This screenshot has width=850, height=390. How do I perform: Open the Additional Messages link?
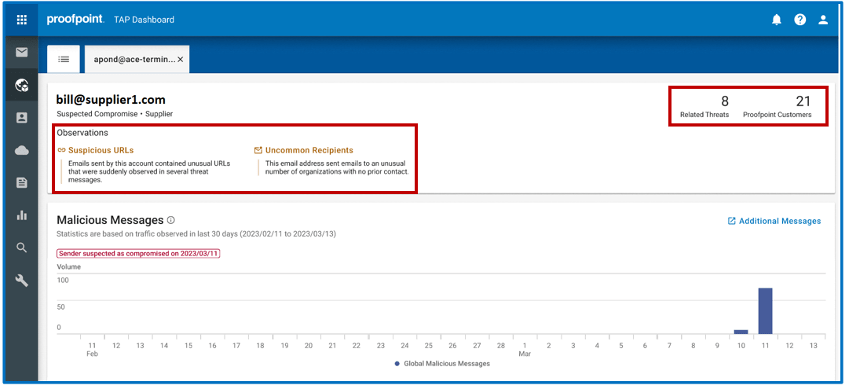pos(774,221)
